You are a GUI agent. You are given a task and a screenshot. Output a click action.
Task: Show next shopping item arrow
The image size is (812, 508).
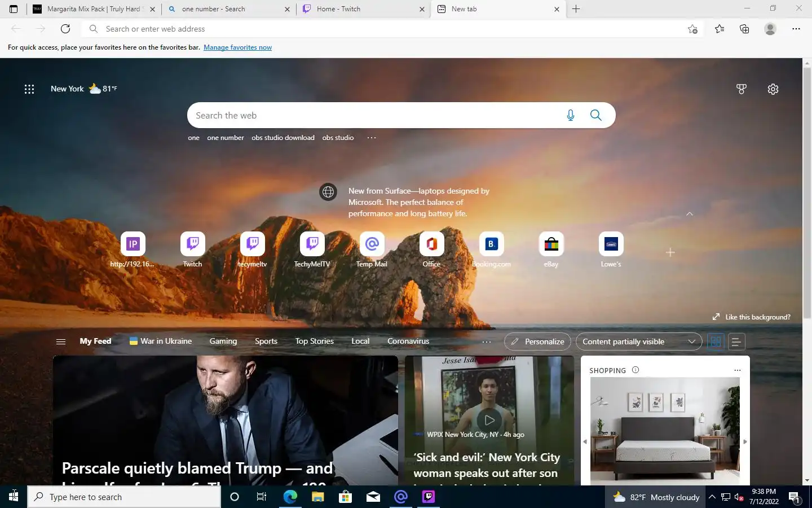(745, 442)
